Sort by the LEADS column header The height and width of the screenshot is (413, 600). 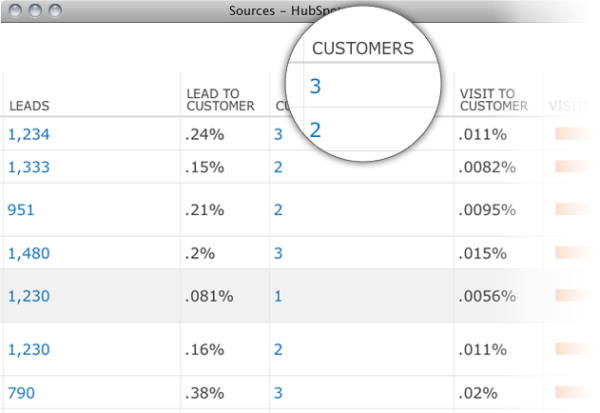[x=29, y=105]
